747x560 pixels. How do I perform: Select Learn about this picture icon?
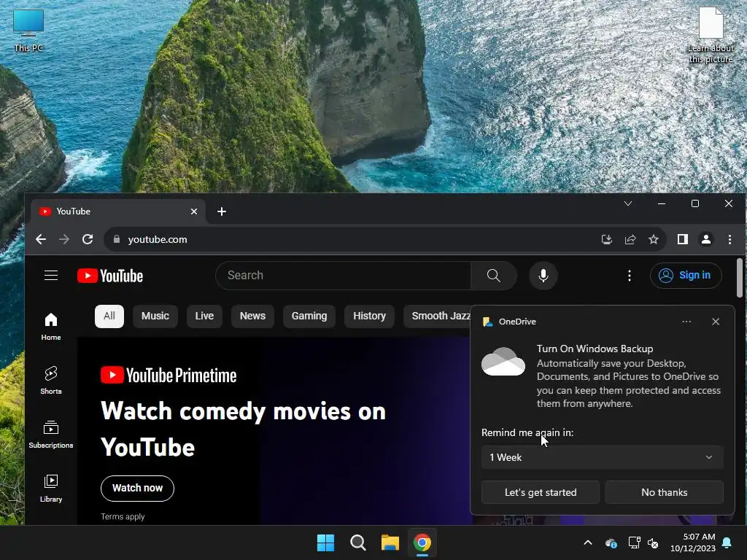point(711,36)
